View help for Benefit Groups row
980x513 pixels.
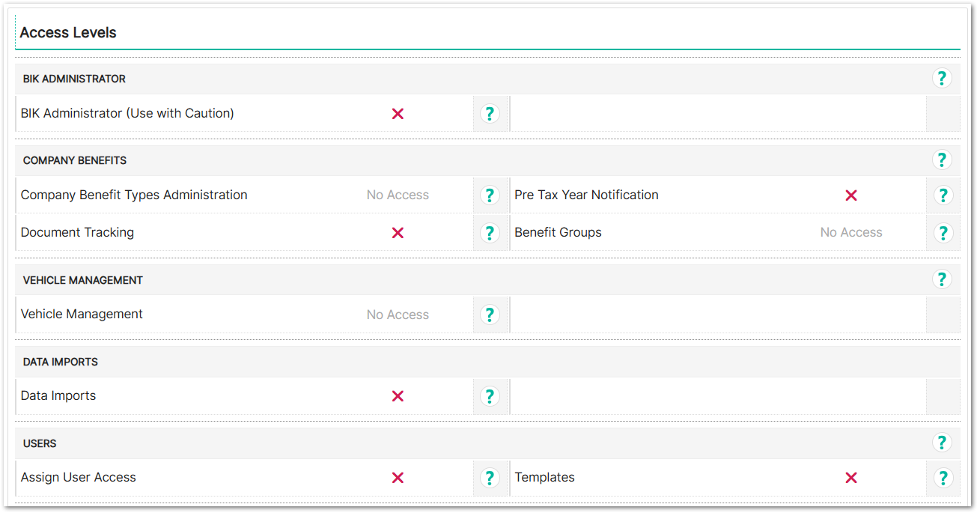click(943, 233)
